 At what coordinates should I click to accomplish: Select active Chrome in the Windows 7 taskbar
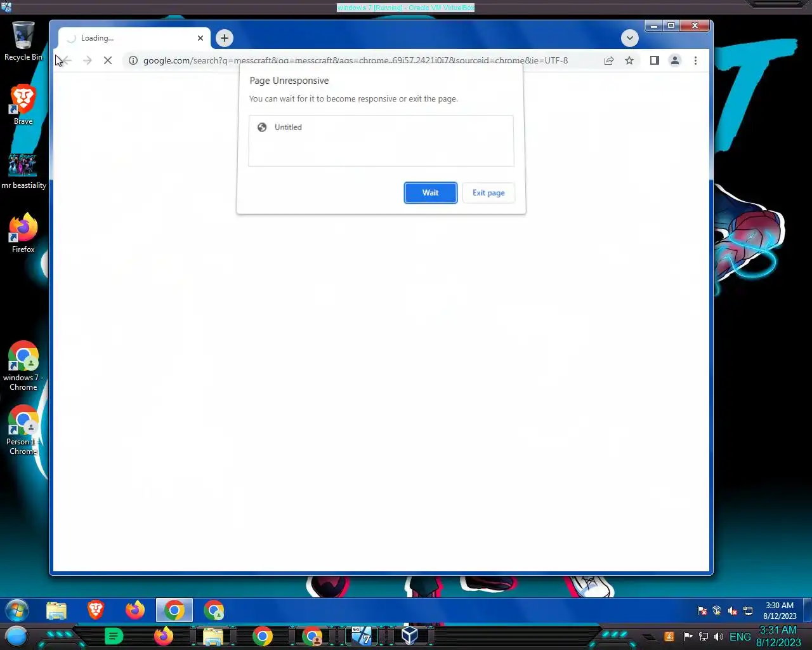174,611
